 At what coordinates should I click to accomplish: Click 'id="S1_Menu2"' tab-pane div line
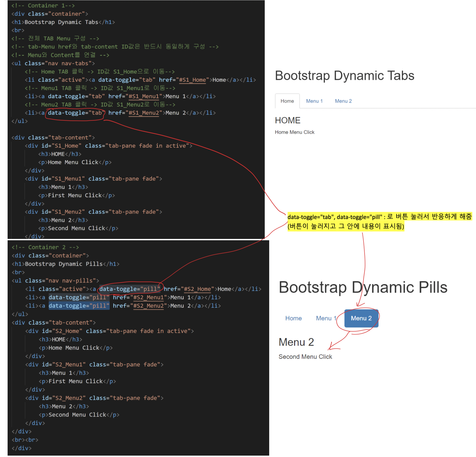tap(93, 212)
